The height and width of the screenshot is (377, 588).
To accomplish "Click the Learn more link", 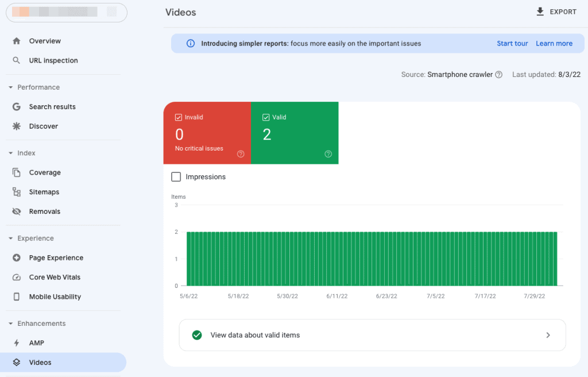I will [554, 43].
